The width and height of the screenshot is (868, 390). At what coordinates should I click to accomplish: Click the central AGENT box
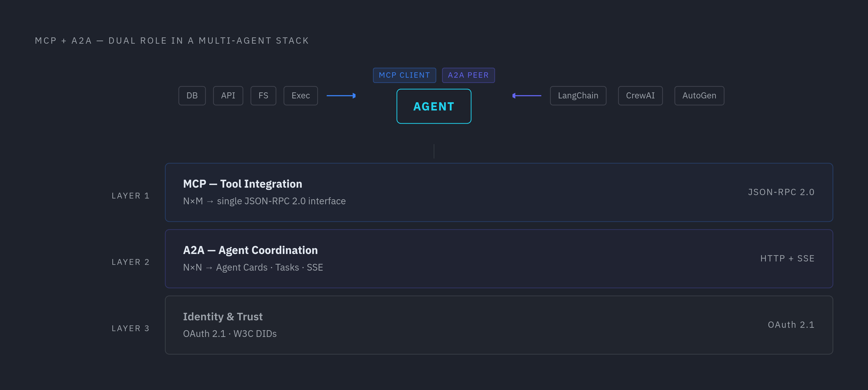434,106
